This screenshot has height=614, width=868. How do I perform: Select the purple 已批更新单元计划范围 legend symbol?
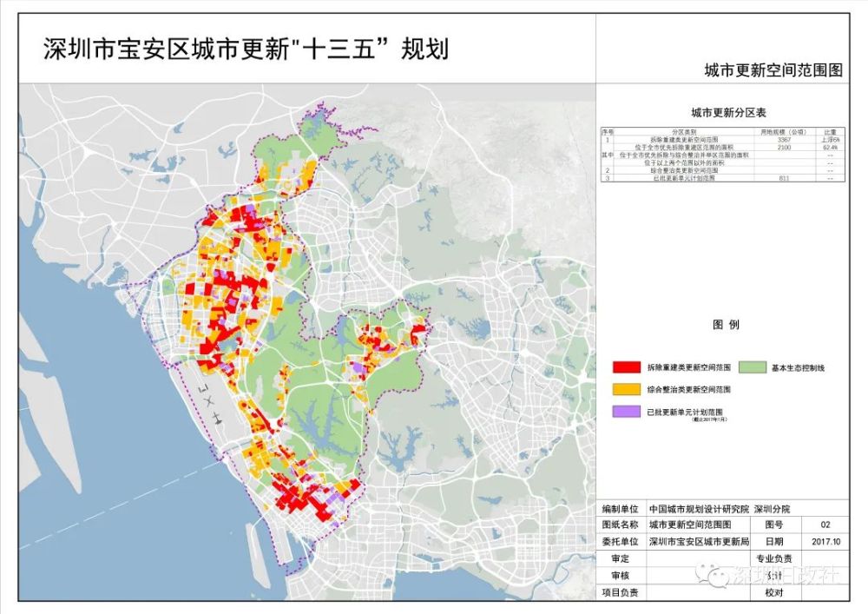tap(626, 411)
